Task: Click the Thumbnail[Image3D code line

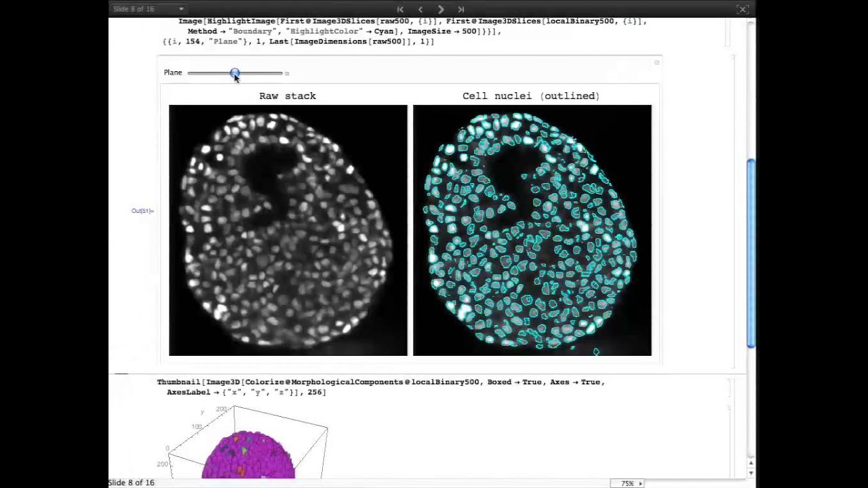Action: point(381,382)
